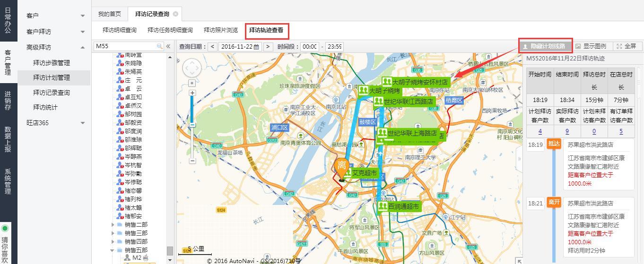644x264 pixels.
Task: Open the calendar picker for query date
Action: coord(256,47)
